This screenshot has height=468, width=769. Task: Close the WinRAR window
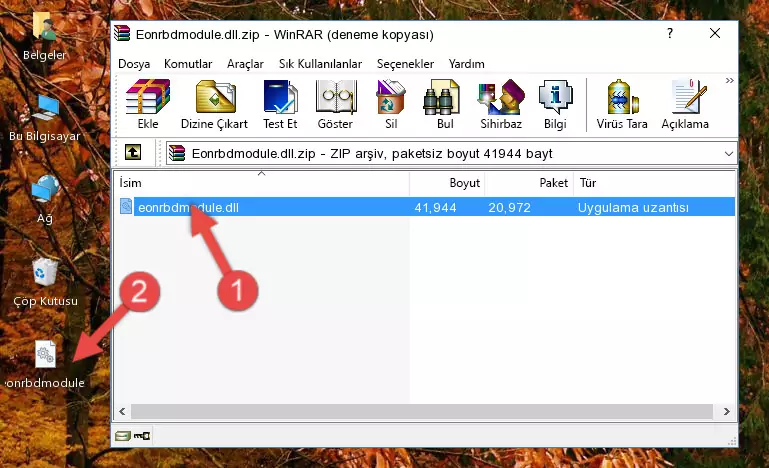pyautogui.click(x=715, y=33)
